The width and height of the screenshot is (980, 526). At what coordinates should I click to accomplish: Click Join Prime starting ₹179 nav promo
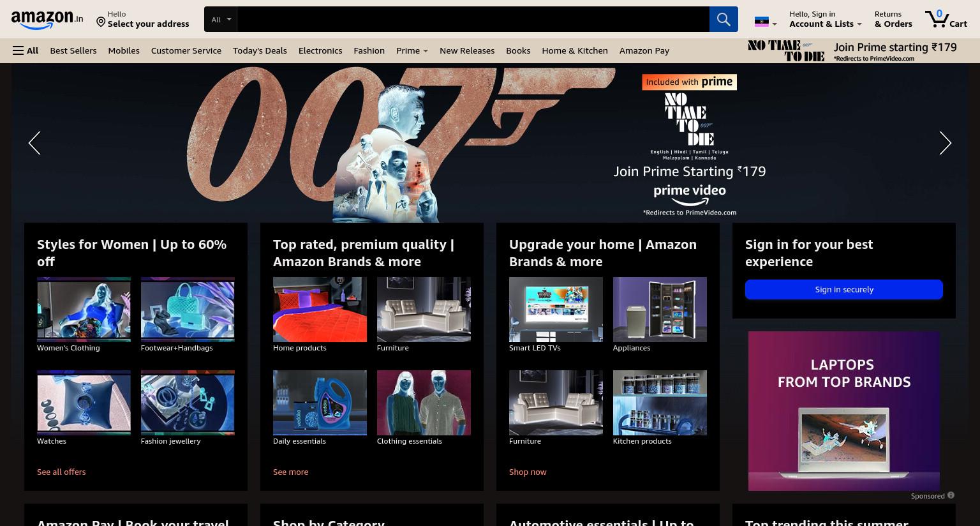(852, 50)
